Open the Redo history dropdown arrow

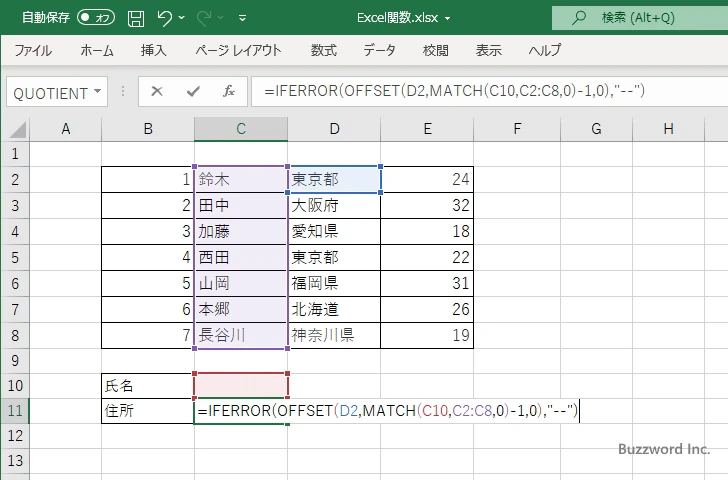tap(221, 18)
